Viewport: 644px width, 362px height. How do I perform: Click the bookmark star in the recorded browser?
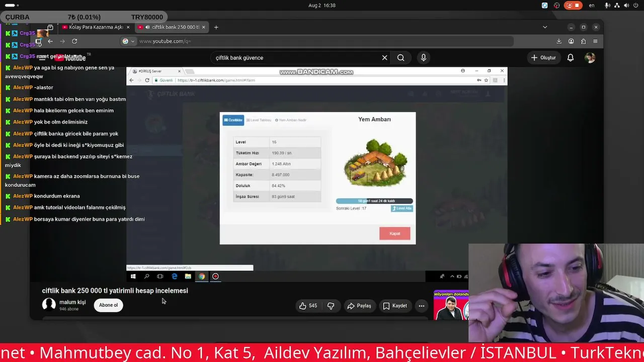click(486, 80)
